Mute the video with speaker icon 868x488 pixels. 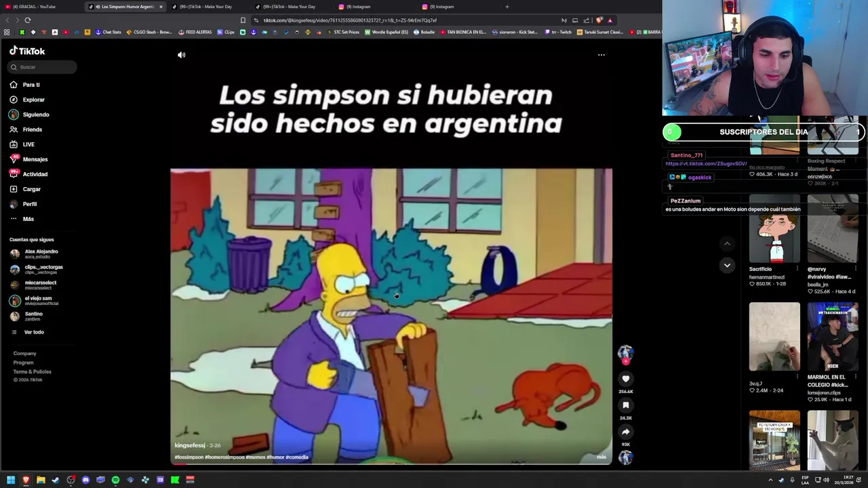tap(181, 55)
